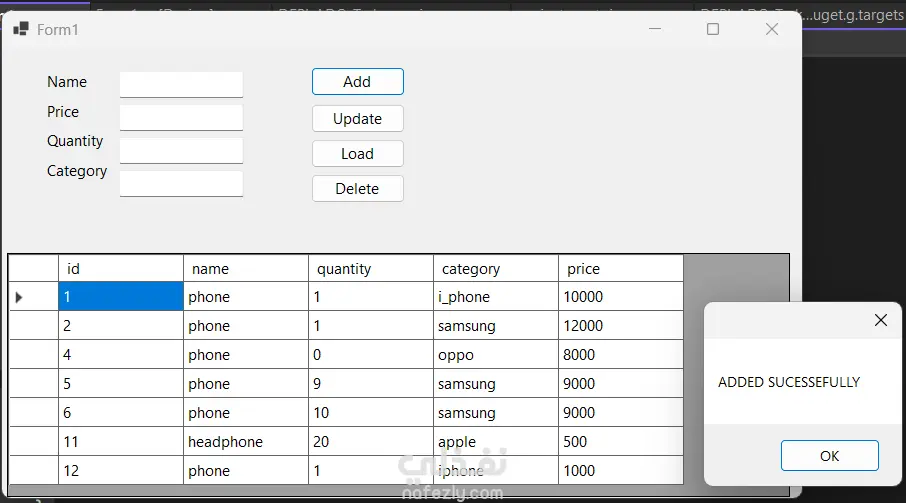Hit the Delete button
Screen dimensions: 906x503
point(357,189)
